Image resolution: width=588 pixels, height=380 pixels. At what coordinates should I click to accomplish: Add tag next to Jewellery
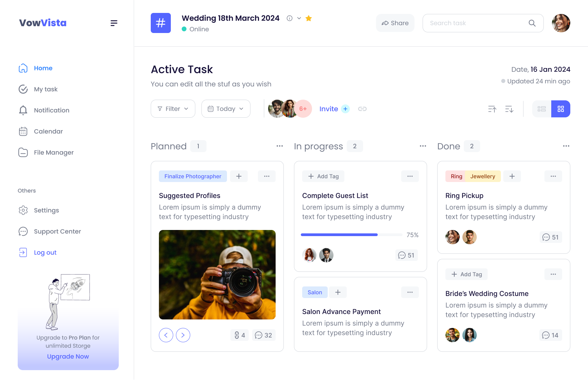(x=512, y=176)
